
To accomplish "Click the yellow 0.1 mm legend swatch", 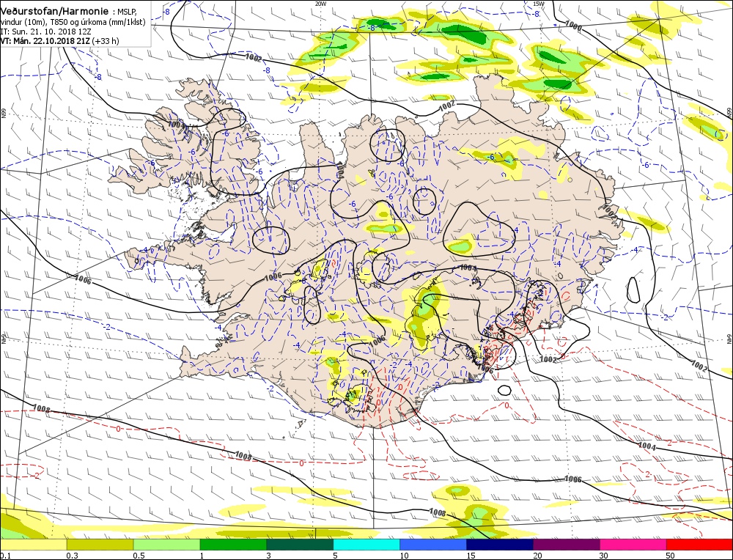I will tap(34, 545).
